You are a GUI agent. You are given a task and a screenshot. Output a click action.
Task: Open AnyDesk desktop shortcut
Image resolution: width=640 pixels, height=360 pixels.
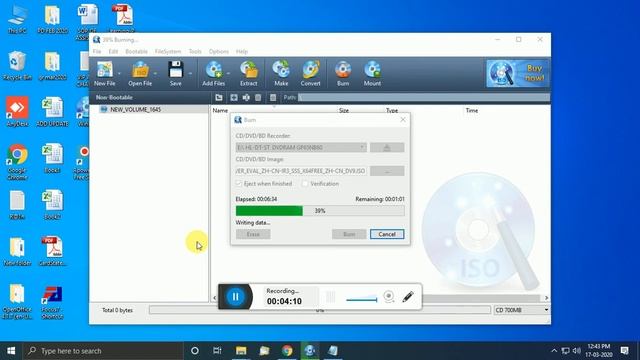(x=17, y=111)
